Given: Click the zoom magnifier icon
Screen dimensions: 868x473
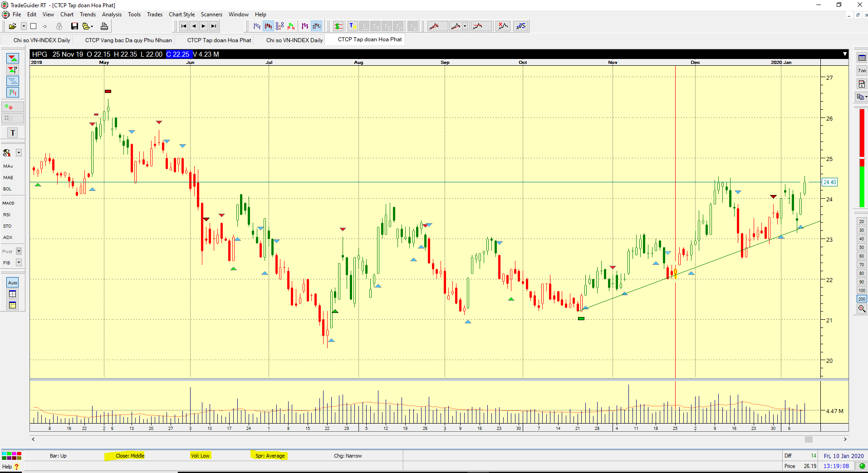Looking at the screenshot, I should point(862,309).
